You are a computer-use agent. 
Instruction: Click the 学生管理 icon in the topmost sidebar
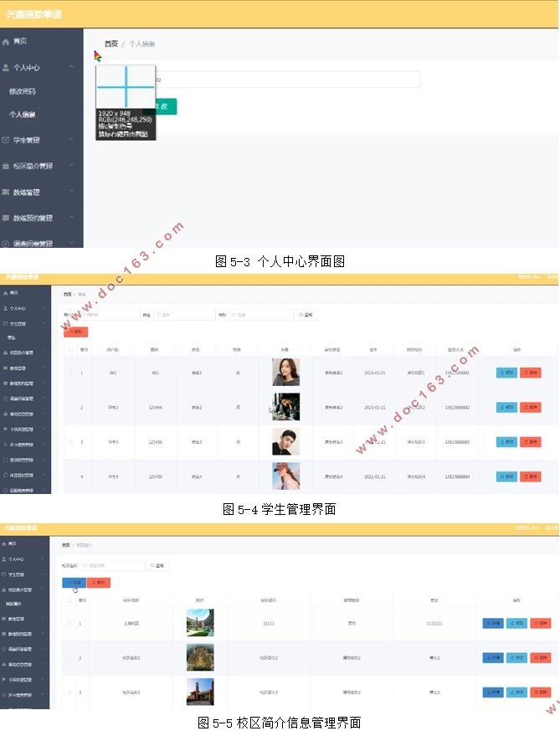[6, 140]
